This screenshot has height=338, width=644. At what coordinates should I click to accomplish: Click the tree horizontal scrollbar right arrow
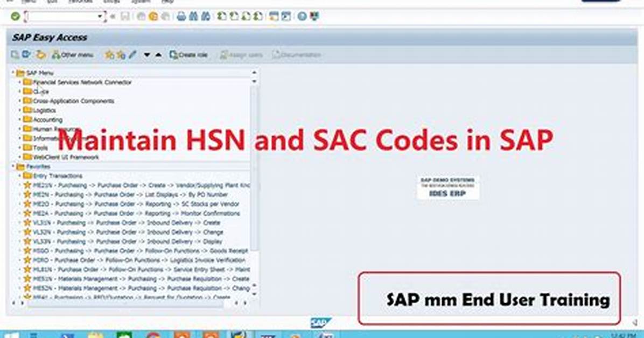pyautogui.click(x=245, y=303)
